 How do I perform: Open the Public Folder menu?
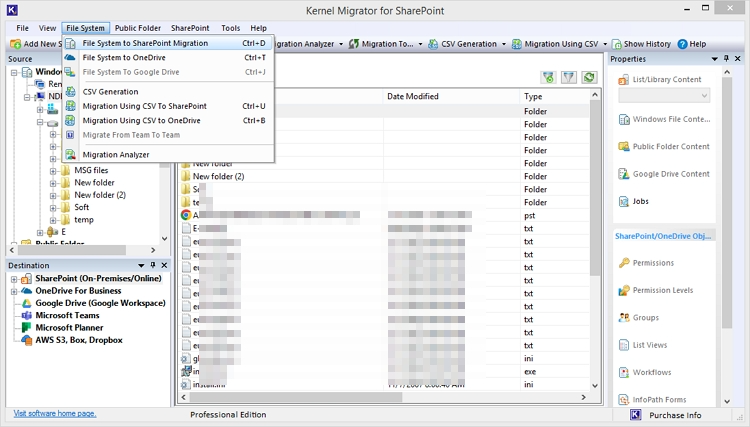pos(138,28)
